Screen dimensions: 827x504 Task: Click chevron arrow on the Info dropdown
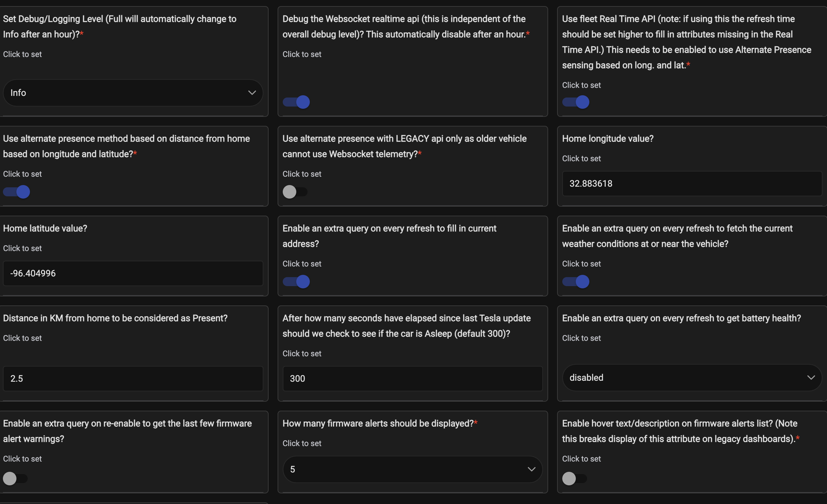(x=252, y=93)
